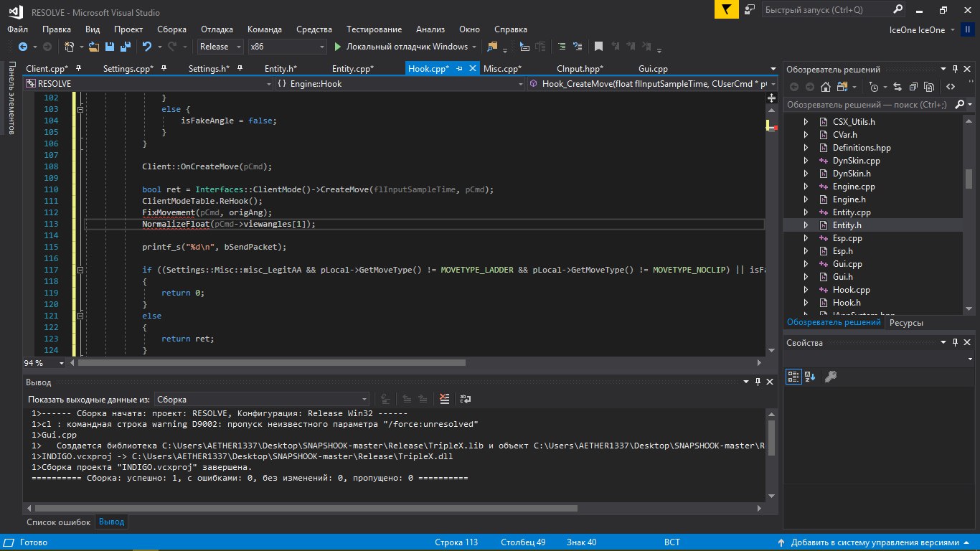Click the Home icon in Solution Explorer
The width and height of the screenshot is (980, 551).
coord(826,87)
